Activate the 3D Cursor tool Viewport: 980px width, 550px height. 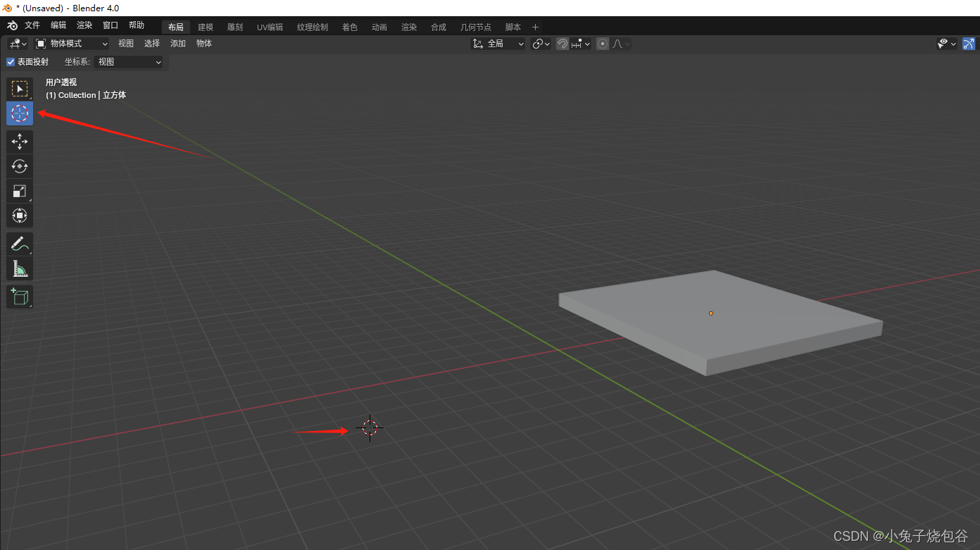pos(20,113)
